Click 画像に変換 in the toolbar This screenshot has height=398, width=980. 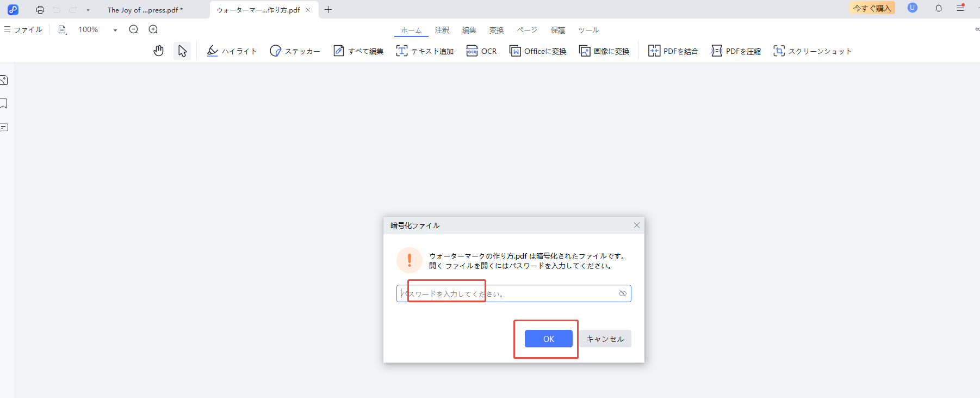pyautogui.click(x=604, y=51)
